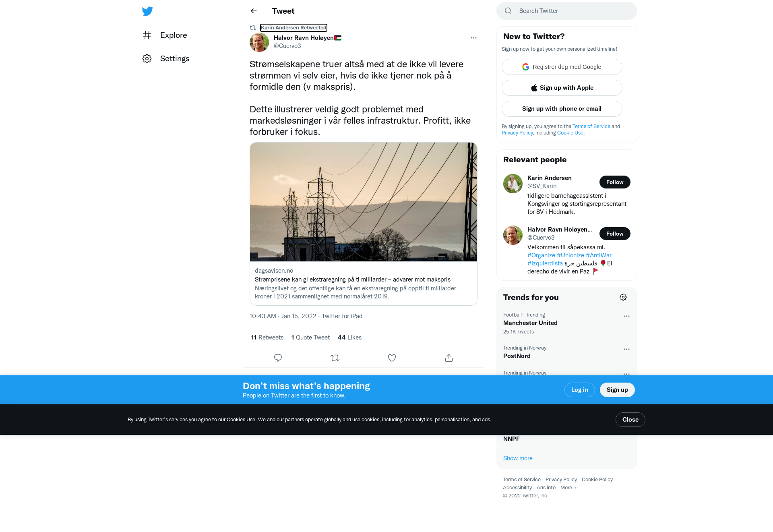Go back using the arrow icon

point(254,11)
